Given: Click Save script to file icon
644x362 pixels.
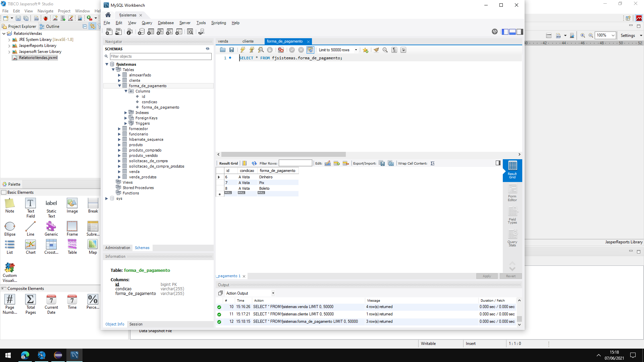Looking at the screenshot, I should [x=231, y=50].
